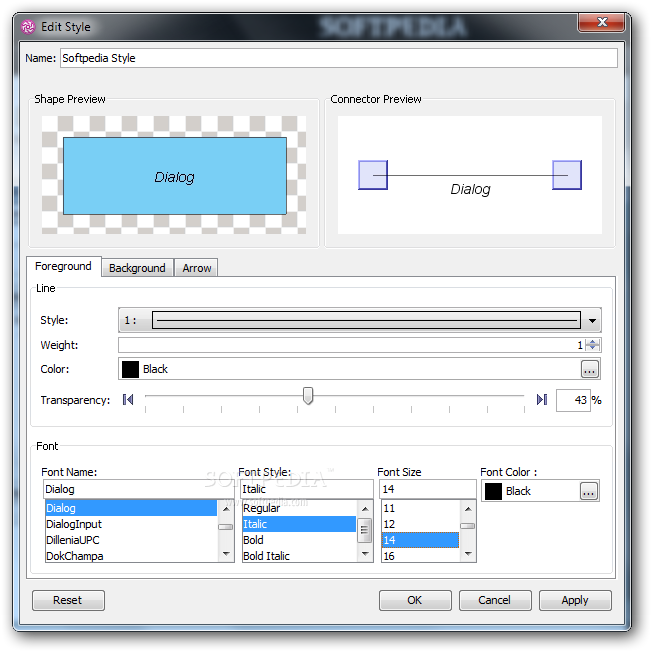Click the Edit Style app icon in title bar
Screen dimensions: 652x652
click(28, 27)
